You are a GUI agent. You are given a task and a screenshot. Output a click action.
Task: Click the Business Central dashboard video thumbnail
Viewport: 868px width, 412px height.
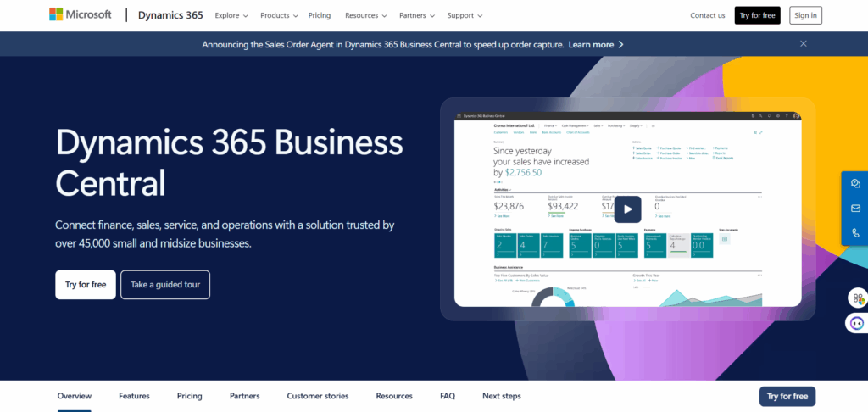point(628,209)
